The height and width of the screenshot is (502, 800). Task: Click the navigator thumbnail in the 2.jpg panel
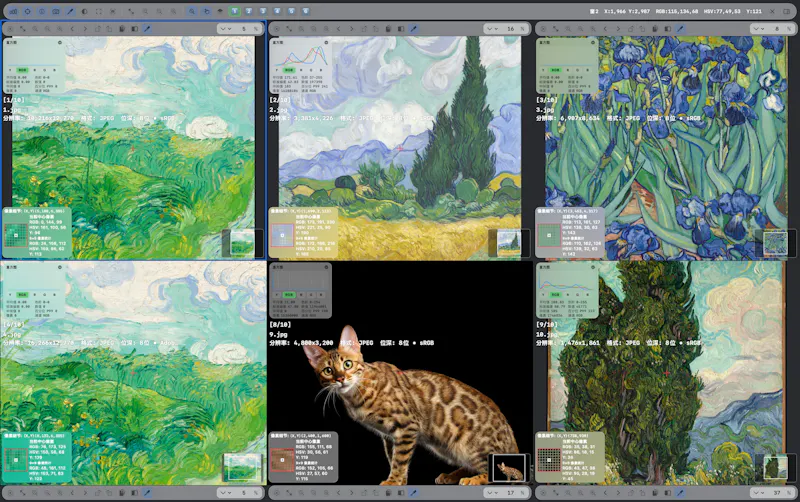tap(509, 243)
